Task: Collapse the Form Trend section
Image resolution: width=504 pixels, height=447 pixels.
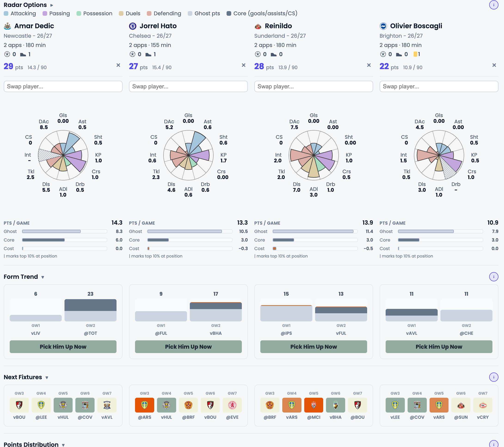Action: point(43,277)
